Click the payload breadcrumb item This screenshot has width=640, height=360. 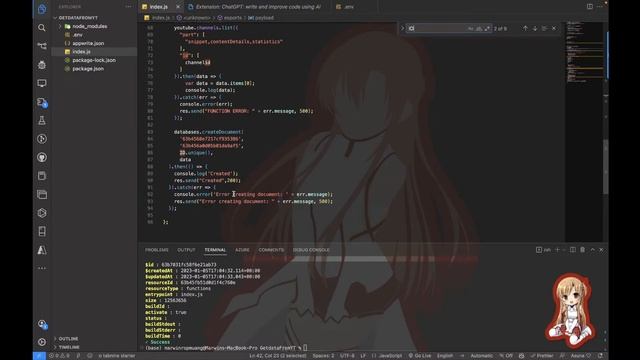coord(261,18)
